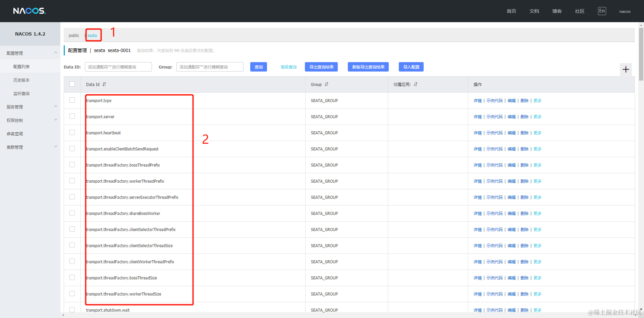This screenshot has height=318, width=644.
Task: Click 导入配置 button
Action: [411, 67]
